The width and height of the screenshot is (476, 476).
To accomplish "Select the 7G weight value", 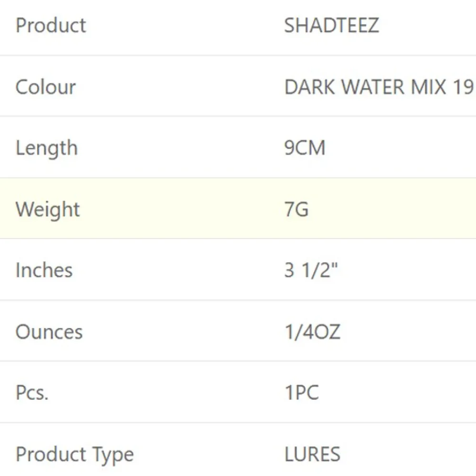I will pyautogui.click(x=296, y=209).
